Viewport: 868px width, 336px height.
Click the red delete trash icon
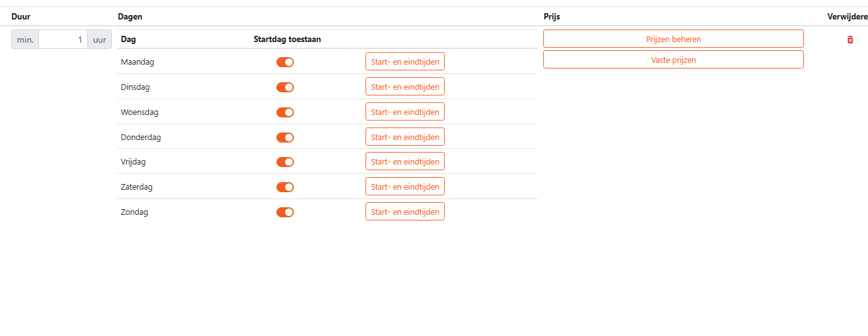[850, 40]
